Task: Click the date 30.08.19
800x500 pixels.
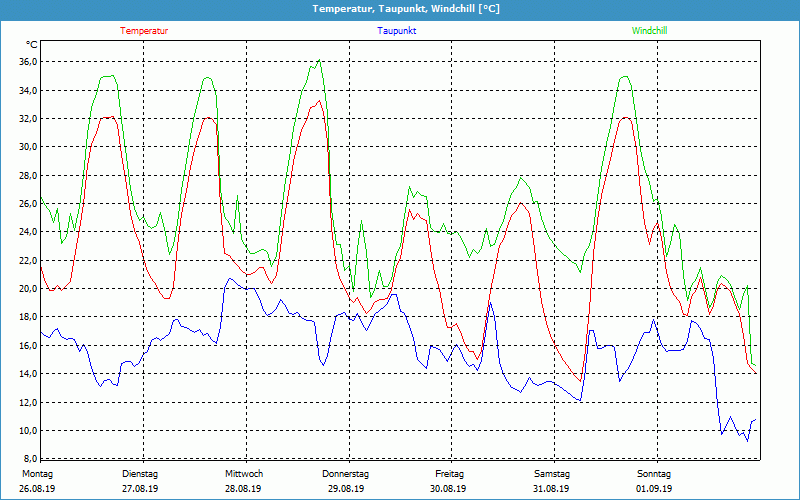Action: coord(448,489)
